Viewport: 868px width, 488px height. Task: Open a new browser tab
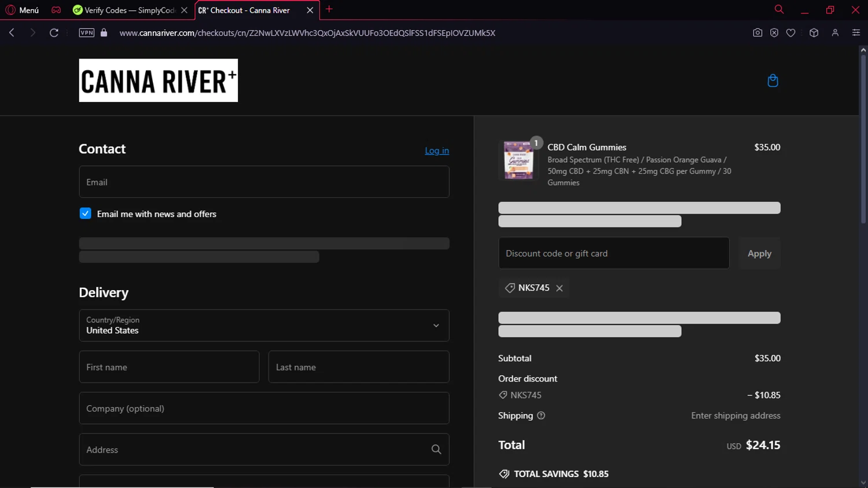329,9
